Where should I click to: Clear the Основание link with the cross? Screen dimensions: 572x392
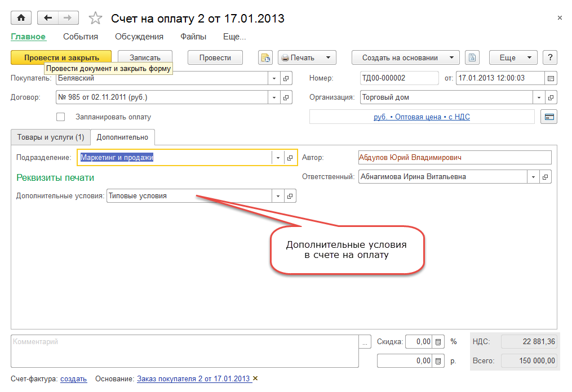pyautogui.click(x=255, y=378)
